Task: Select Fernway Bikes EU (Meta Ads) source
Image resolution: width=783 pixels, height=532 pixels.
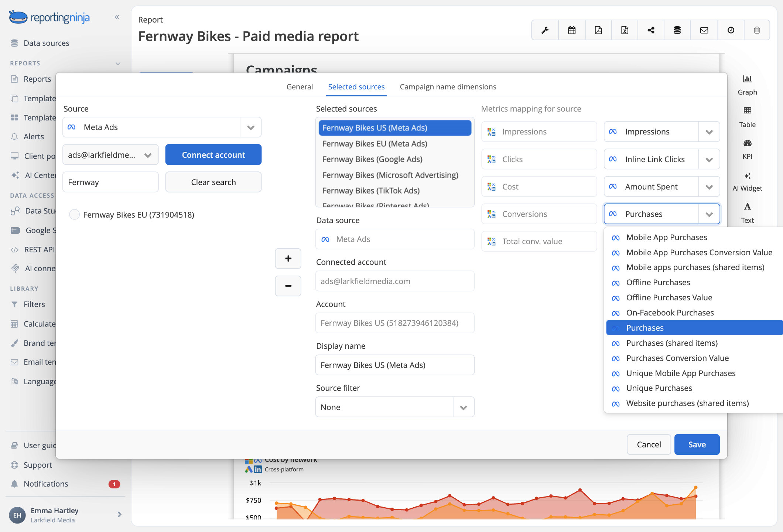Action: [x=395, y=143]
